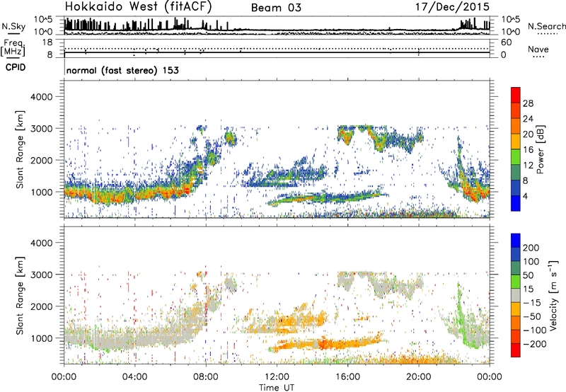Click the '-15' velocity colorbar tick
The image size is (566, 392).
click(x=532, y=303)
